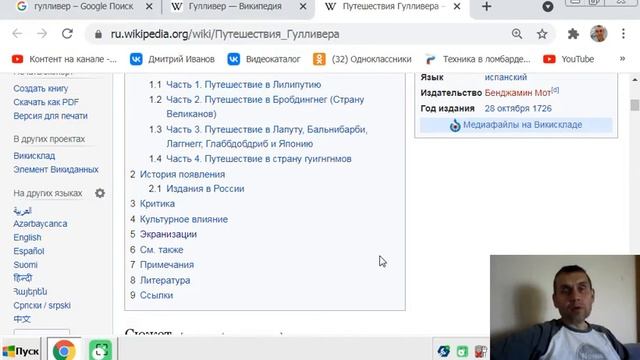Image resolution: width=640 pixels, height=360 pixels.
Task: Open the 'Дмитрий Иванов' VK bookmark
Action: (172, 59)
